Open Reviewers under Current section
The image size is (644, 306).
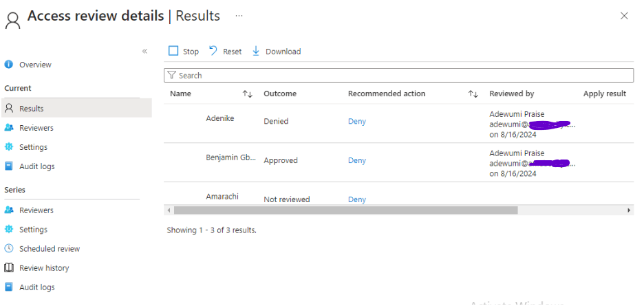pos(36,128)
